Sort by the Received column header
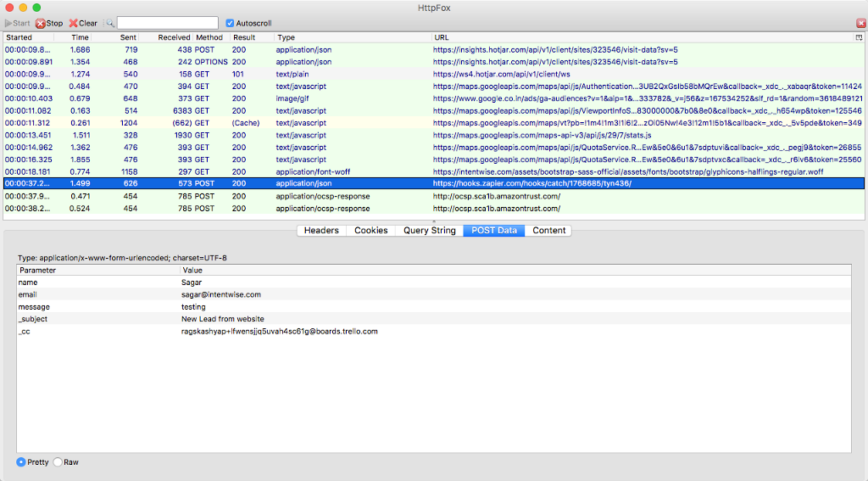868x481 pixels. click(x=165, y=37)
